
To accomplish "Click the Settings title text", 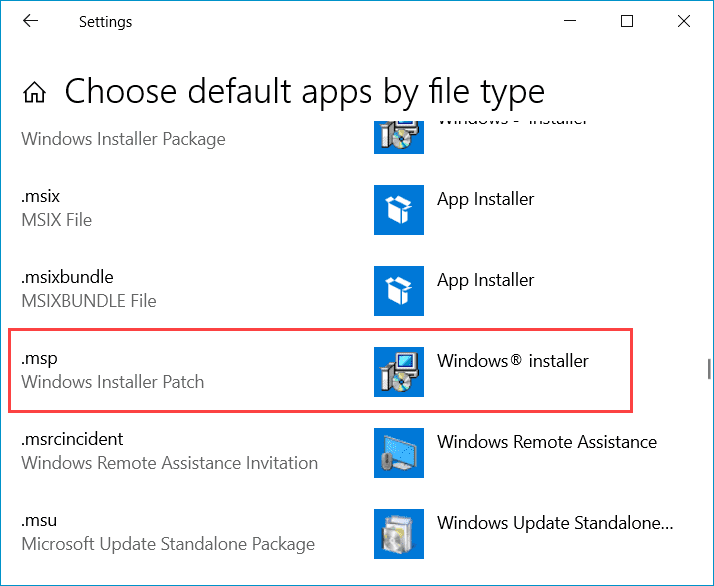I will point(106,22).
